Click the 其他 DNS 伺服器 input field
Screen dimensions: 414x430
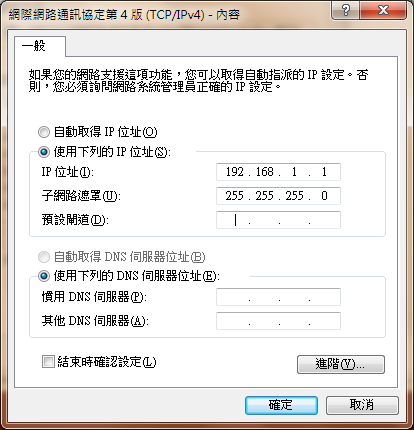pyautogui.click(x=278, y=321)
